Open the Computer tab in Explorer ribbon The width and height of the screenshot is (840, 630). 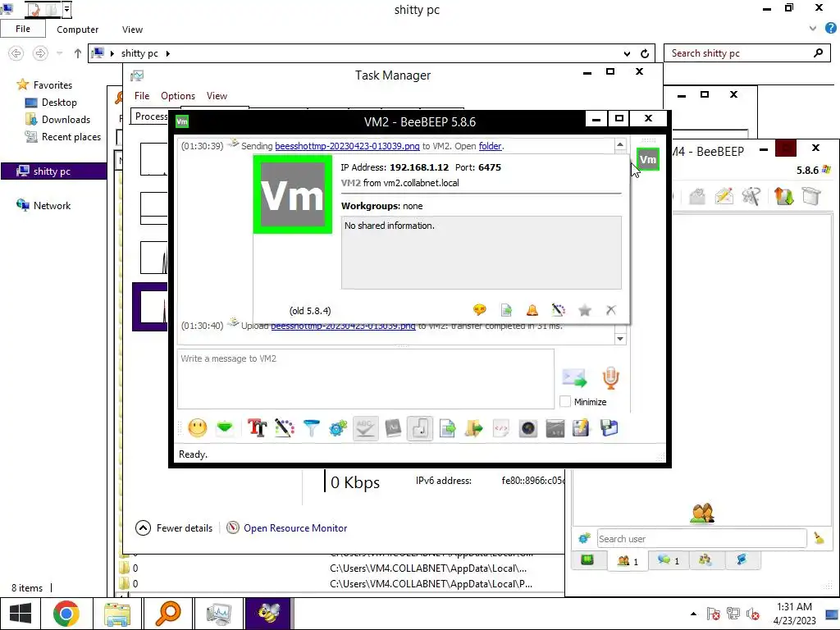[x=78, y=30]
